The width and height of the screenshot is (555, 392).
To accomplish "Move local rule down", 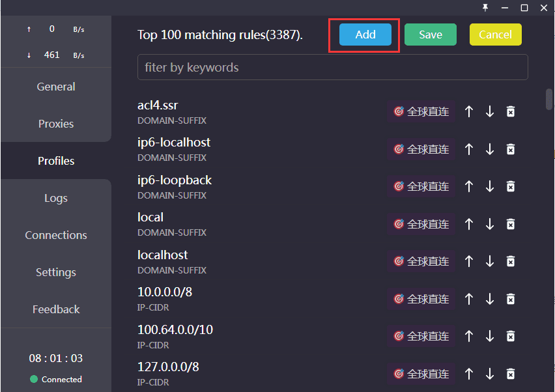I will (490, 224).
